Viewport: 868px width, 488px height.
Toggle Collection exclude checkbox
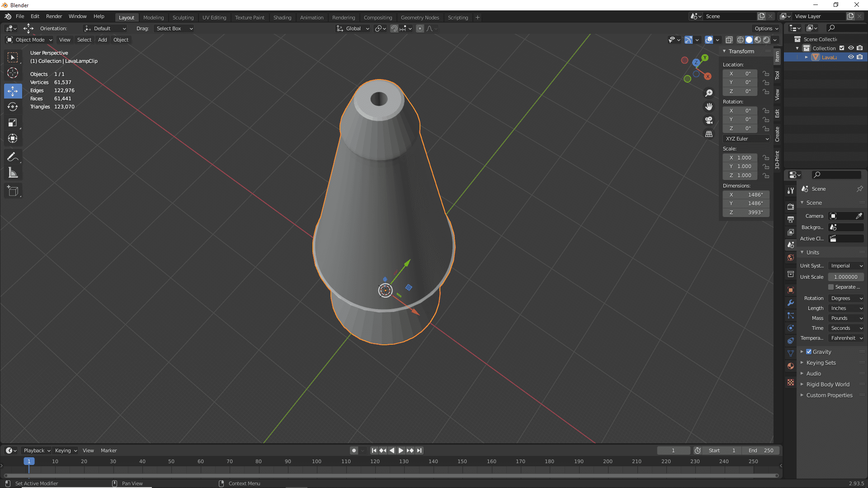click(x=842, y=48)
